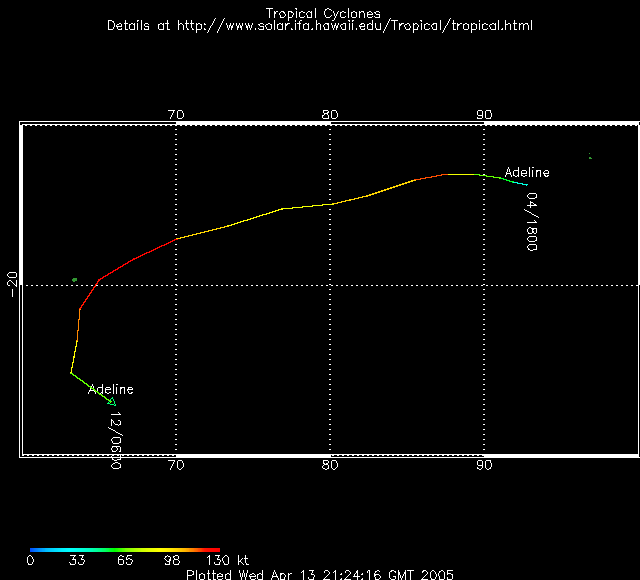Image resolution: width=640 pixels, height=580 pixels.
Task: Click the 80 longitude label on the bottom axis
Action: [x=330, y=465]
